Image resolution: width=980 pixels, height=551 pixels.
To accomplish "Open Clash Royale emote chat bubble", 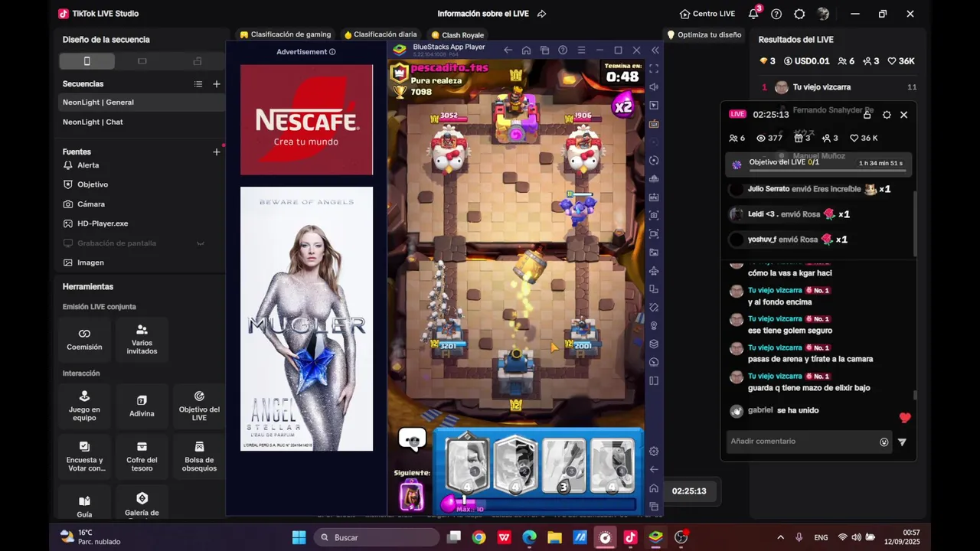I will [412, 439].
